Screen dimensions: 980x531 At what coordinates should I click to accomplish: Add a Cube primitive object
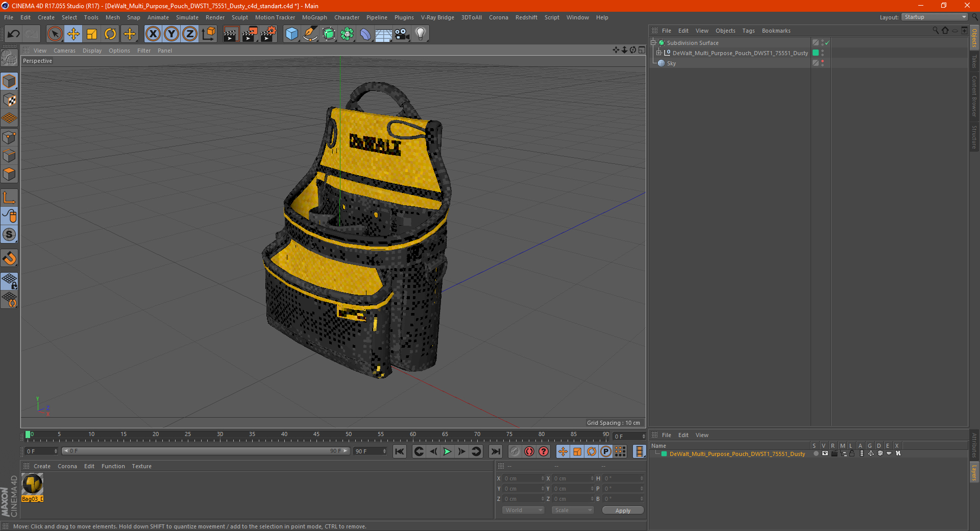point(291,34)
